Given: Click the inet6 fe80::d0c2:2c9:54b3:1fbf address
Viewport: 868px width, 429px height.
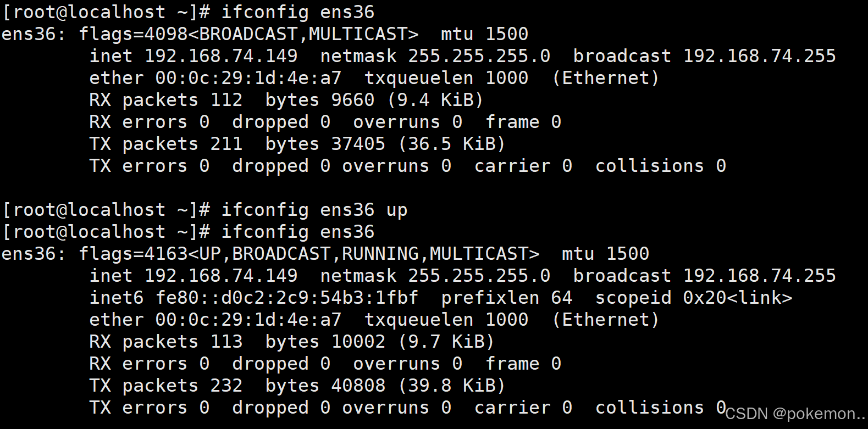Looking at the screenshot, I should pyautogui.click(x=254, y=298).
